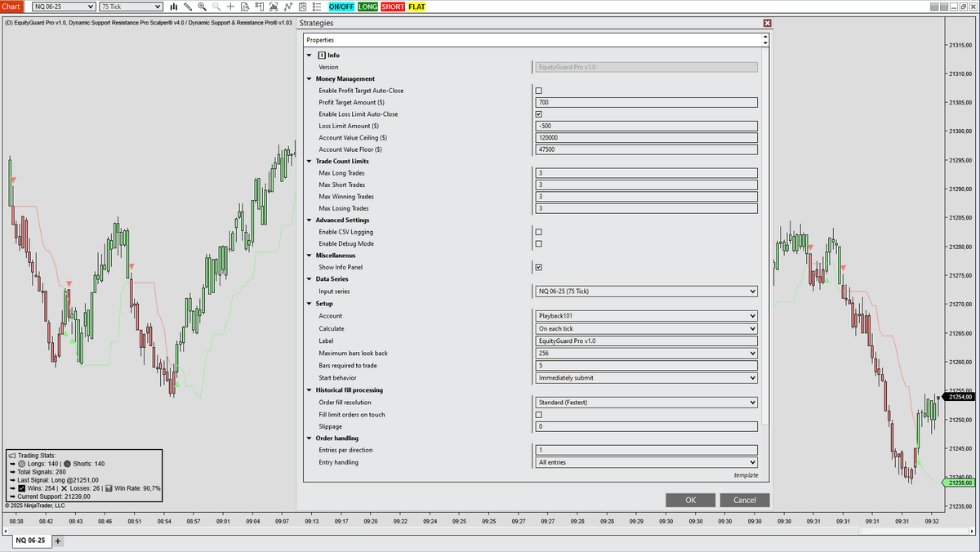Click the zoom in magnifier icon
The height and width of the screenshot is (552, 980).
pyautogui.click(x=202, y=7)
